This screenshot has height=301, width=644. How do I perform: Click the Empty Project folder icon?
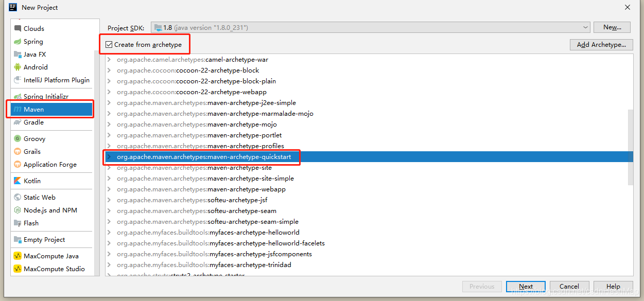18,240
